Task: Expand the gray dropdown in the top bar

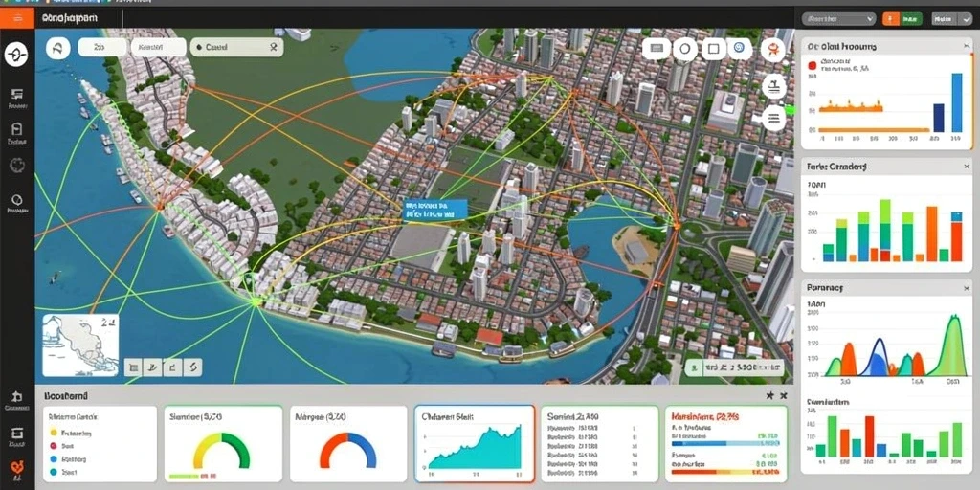Action: point(838,19)
